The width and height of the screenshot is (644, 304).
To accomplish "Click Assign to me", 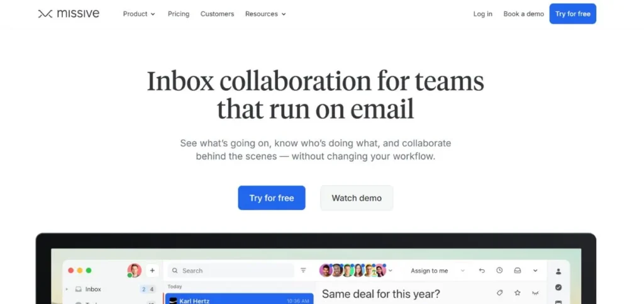I will point(429,271).
